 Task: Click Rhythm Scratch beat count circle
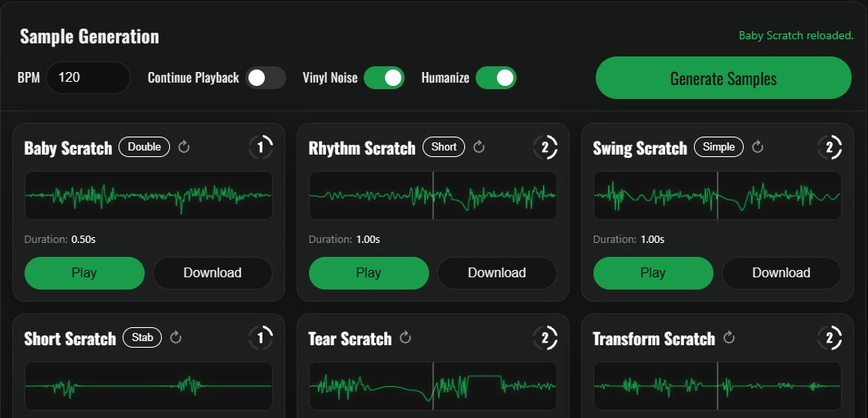(545, 147)
